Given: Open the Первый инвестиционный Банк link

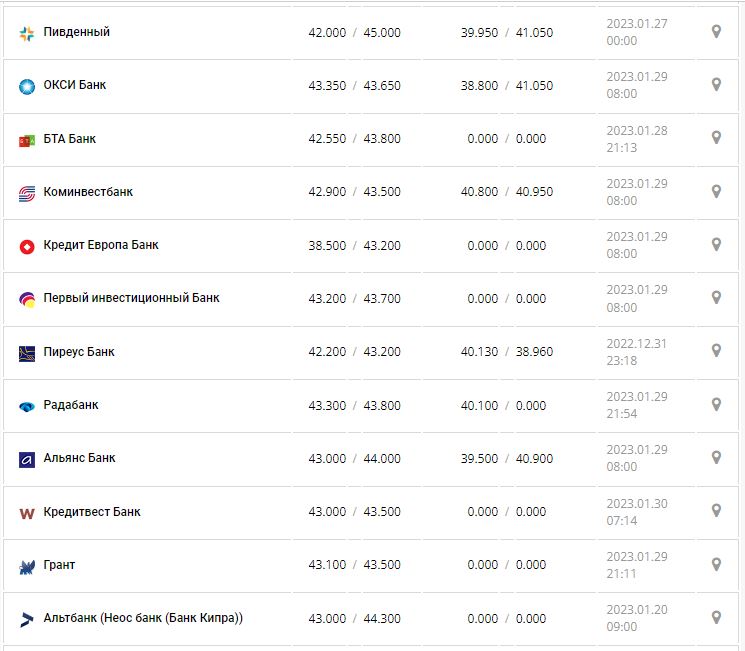Looking at the screenshot, I should click(131, 298).
